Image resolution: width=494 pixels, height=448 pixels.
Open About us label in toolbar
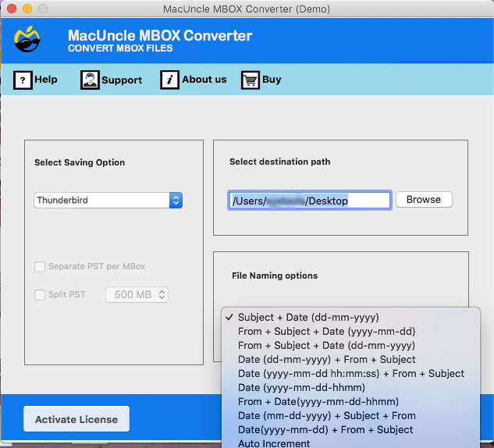(x=204, y=80)
